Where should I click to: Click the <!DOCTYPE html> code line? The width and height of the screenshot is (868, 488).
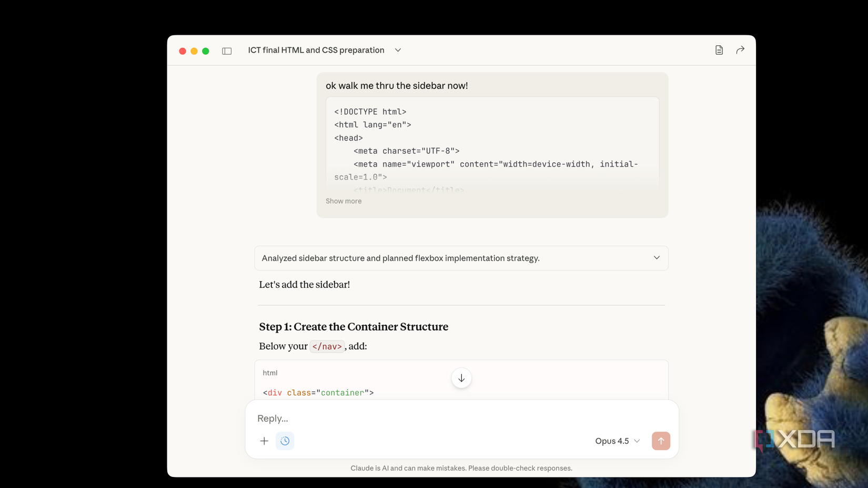coord(370,112)
